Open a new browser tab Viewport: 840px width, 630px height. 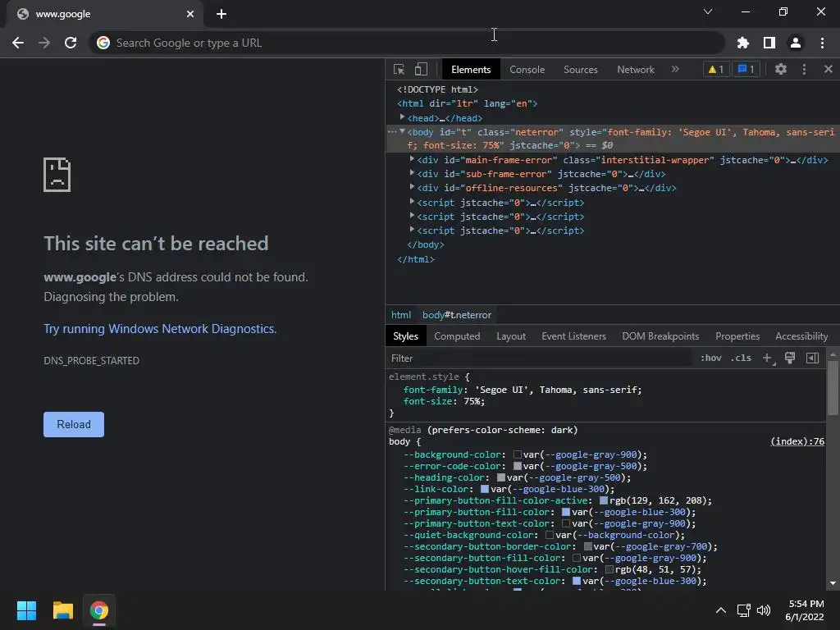pyautogui.click(x=221, y=14)
